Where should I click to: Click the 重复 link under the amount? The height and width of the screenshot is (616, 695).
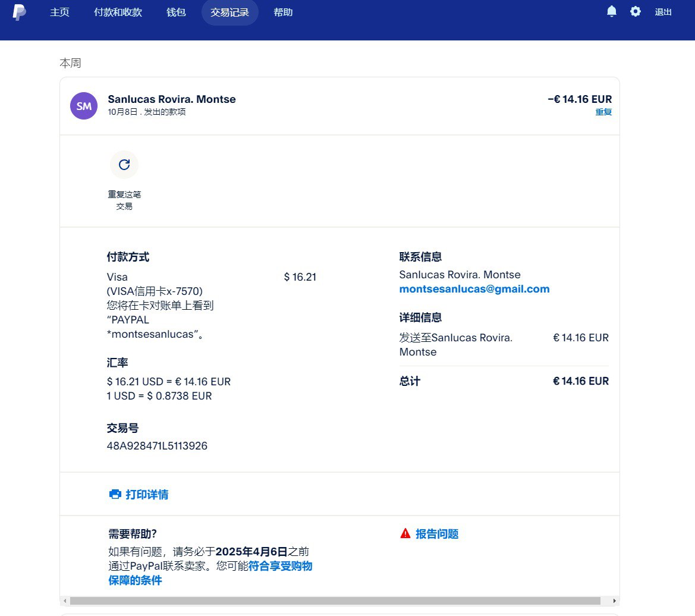pos(603,112)
